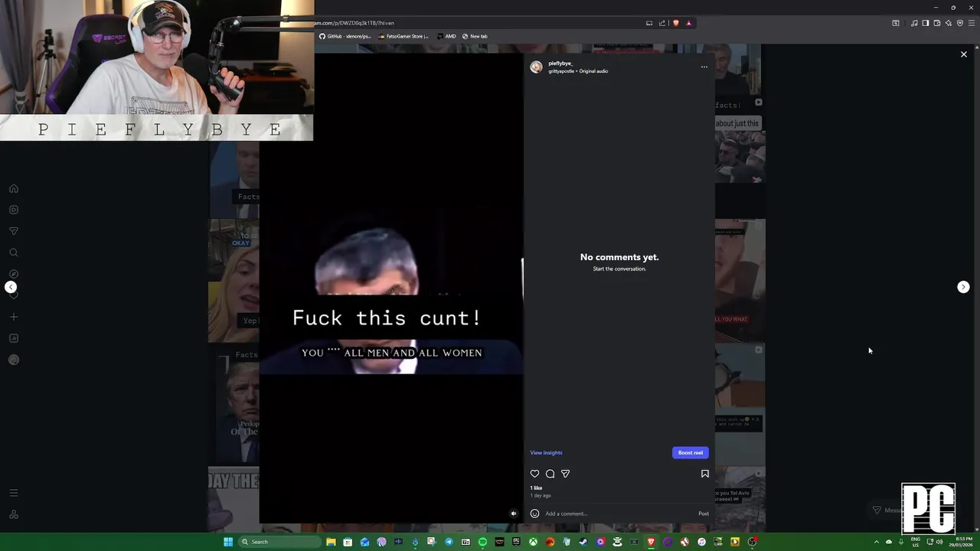
Task: Open the pleflybye_ profile picture
Action: tap(536, 67)
